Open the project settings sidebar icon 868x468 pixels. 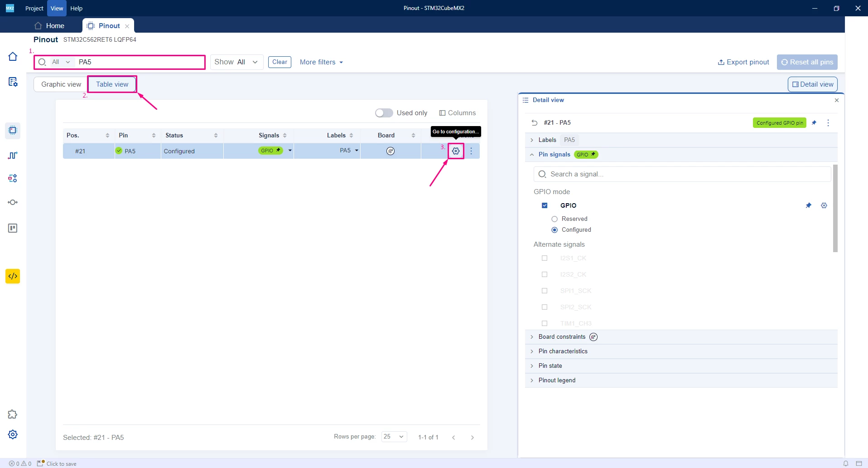point(13,82)
